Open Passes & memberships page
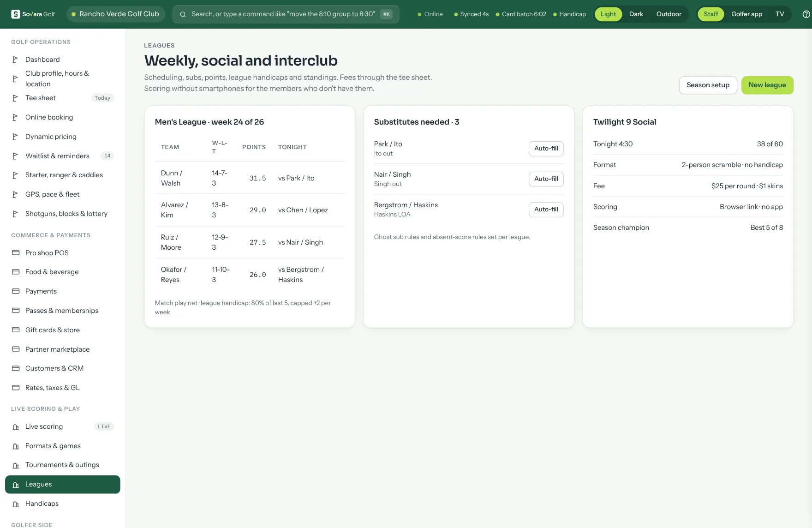This screenshot has width=812, height=528. pos(63,311)
